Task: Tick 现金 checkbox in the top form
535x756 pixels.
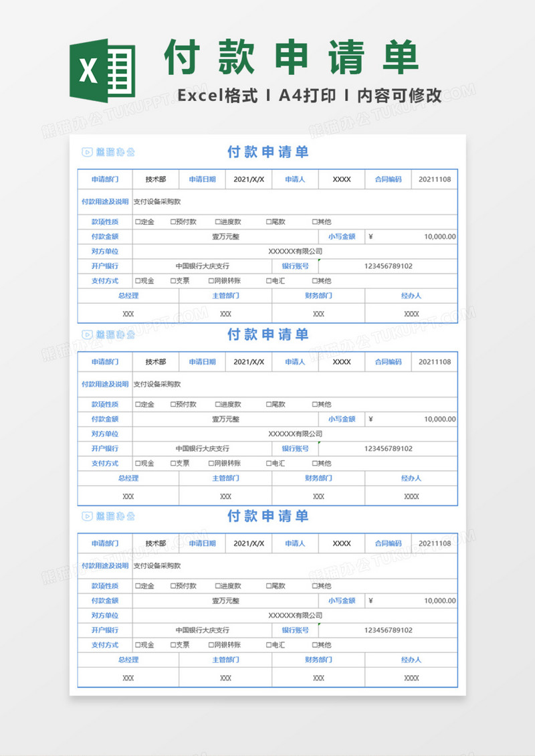Action: 138,280
